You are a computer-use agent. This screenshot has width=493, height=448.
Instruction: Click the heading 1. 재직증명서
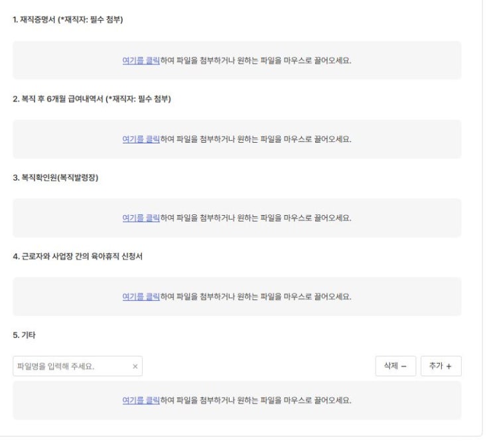(x=68, y=20)
